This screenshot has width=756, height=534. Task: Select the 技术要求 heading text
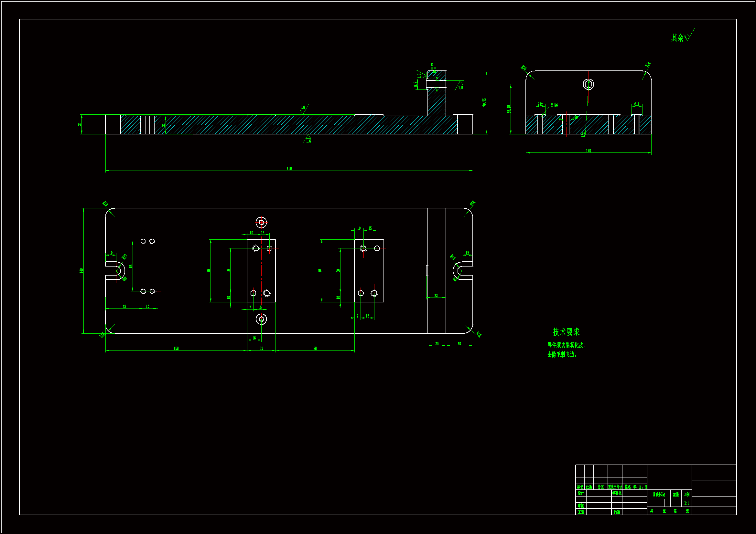point(566,332)
